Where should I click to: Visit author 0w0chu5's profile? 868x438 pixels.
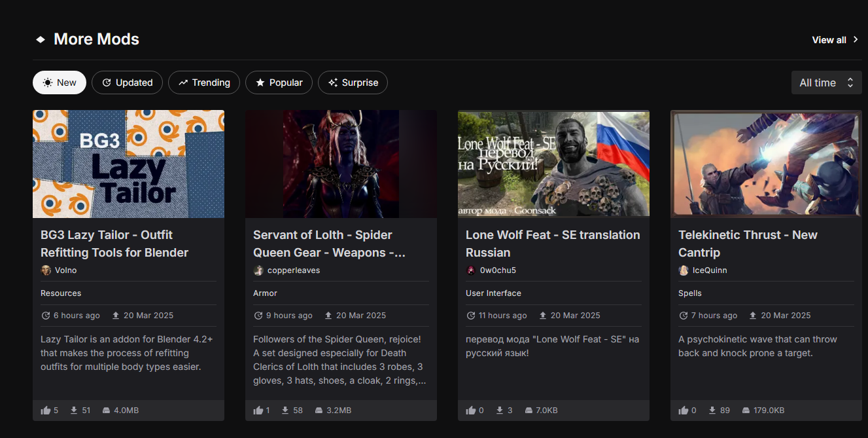coord(498,270)
